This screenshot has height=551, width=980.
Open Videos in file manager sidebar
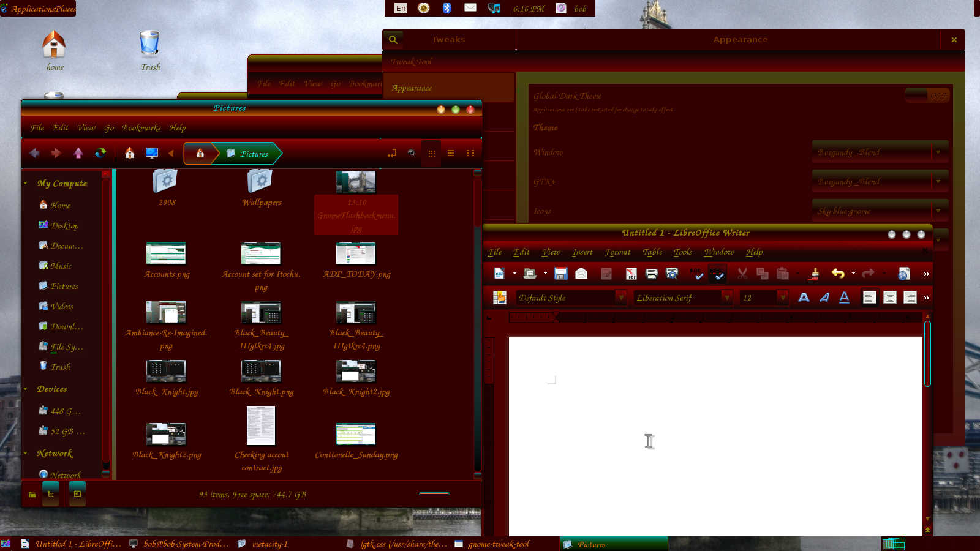pyautogui.click(x=62, y=306)
